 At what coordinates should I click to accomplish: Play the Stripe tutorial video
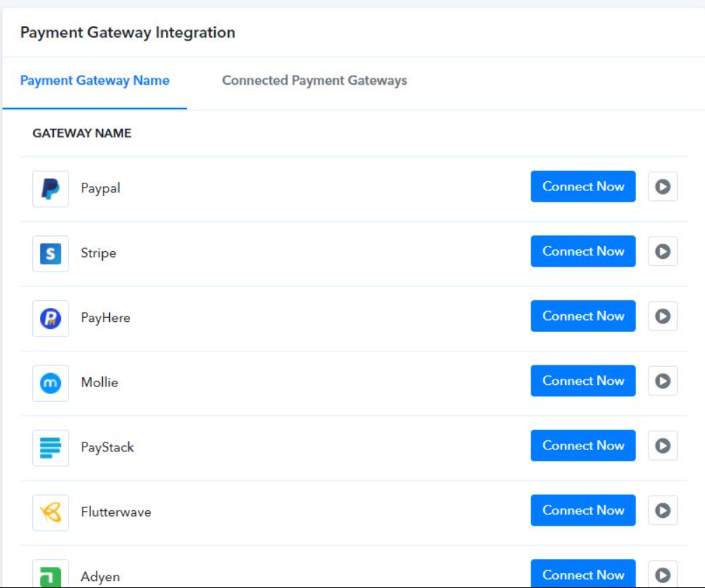[x=662, y=251]
